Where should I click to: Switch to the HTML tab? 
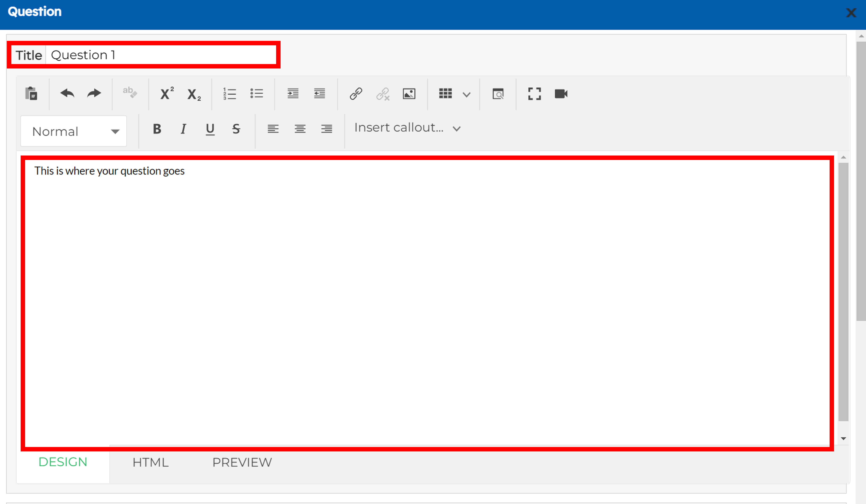point(151,463)
